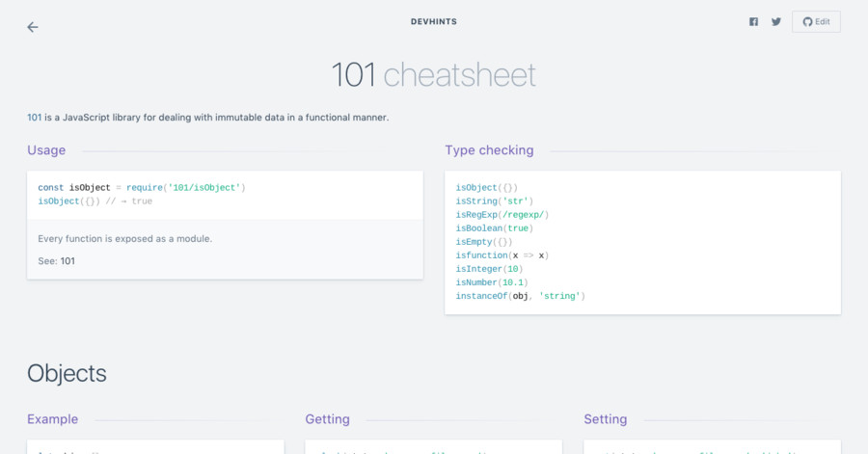Open the 101 link after "See:"
Image resolution: width=868 pixels, height=454 pixels.
pos(68,261)
